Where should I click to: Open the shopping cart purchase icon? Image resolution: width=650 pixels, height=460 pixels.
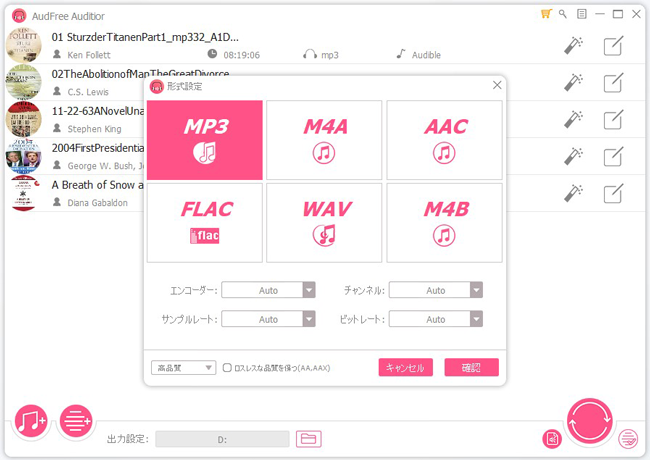coord(546,14)
